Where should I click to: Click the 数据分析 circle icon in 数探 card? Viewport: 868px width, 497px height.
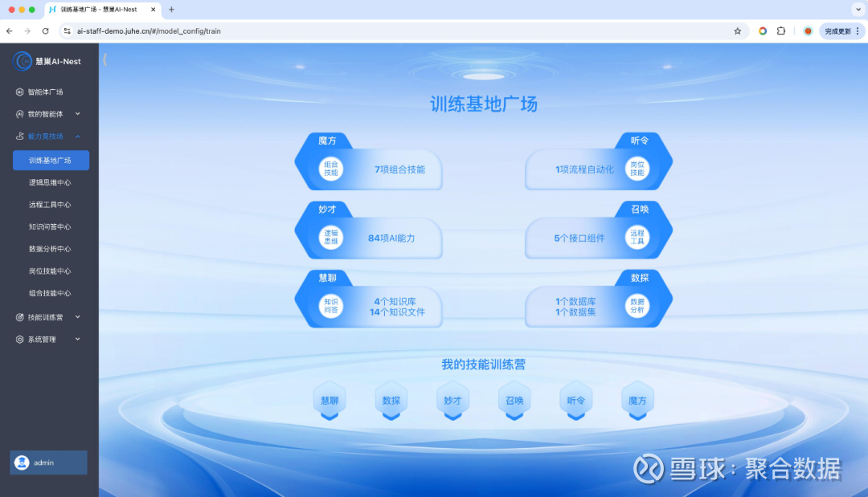pos(637,306)
